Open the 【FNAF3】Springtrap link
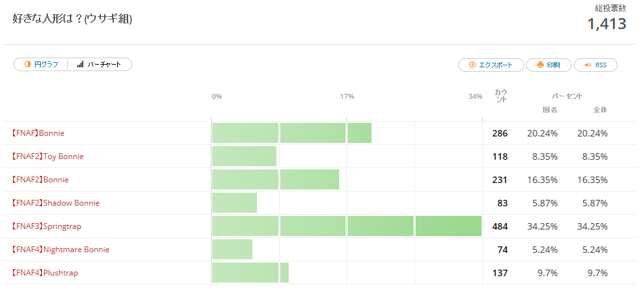644x302 pixels. 46,226
